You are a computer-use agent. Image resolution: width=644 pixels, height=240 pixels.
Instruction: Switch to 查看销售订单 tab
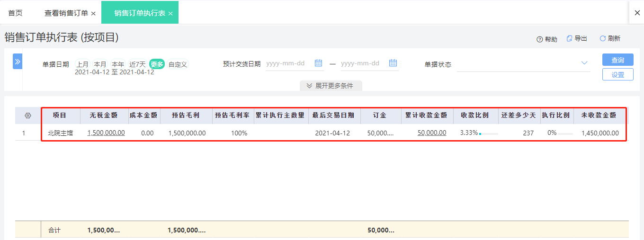(x=66, y=13)
